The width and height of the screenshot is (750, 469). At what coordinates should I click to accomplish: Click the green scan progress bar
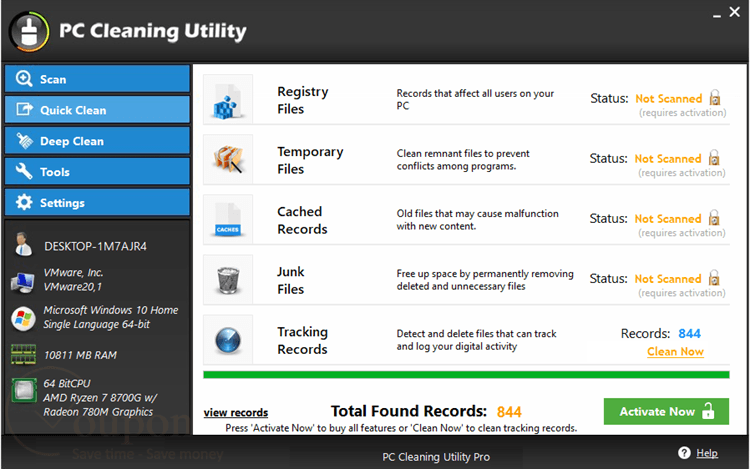point(466,374)
